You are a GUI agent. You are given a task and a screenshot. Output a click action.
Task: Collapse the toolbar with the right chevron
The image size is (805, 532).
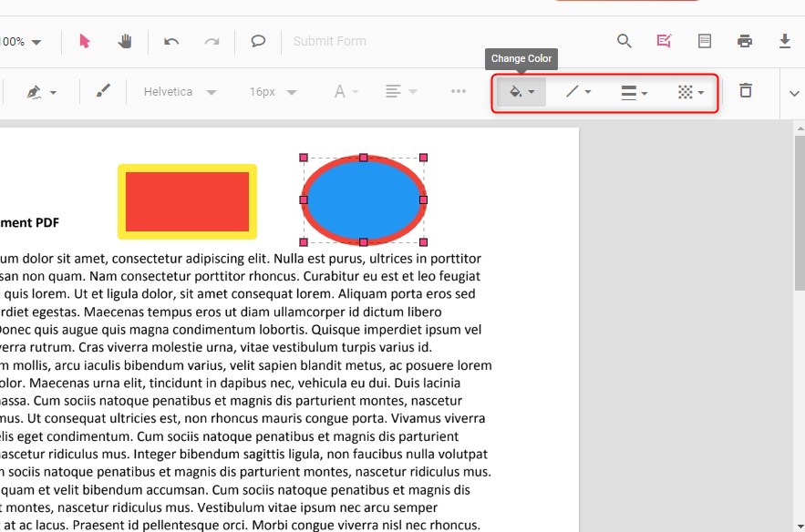coord(794,91)
